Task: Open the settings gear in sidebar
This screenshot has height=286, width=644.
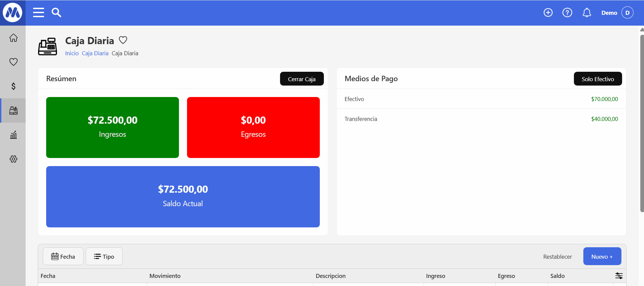Action: tap(13, 159)
